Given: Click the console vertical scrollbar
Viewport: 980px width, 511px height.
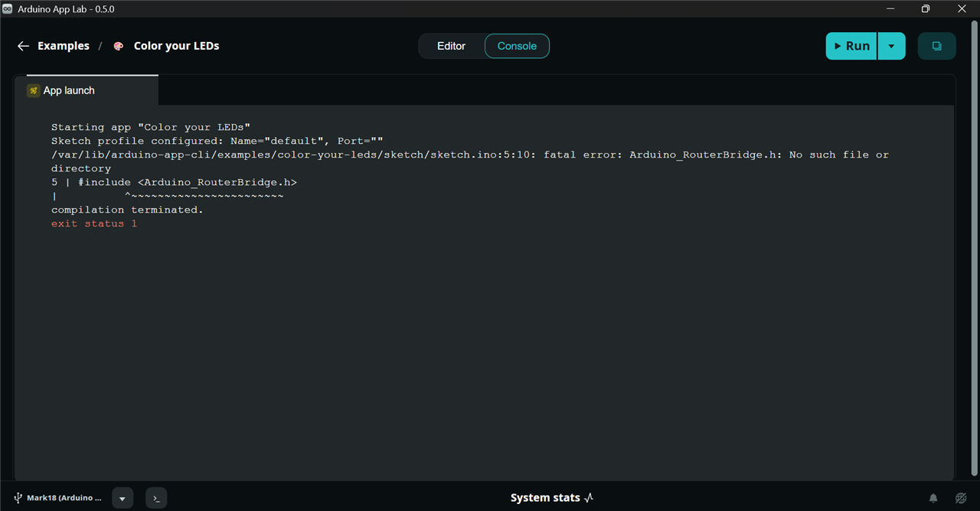Looking at the screenshot, I should pyautogui.click(x=975, y=252).
